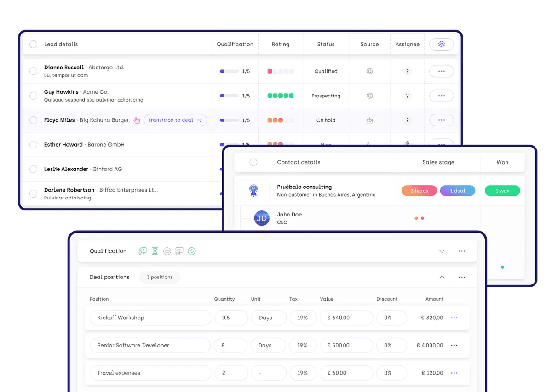Open more options for Dianne Russell lead

[x=441, y=71]
